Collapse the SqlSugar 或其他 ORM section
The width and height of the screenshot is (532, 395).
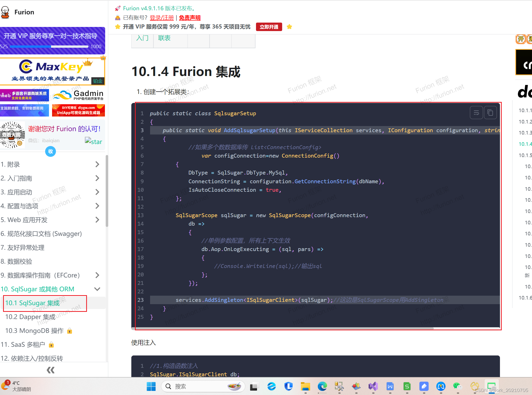[97, 289]
